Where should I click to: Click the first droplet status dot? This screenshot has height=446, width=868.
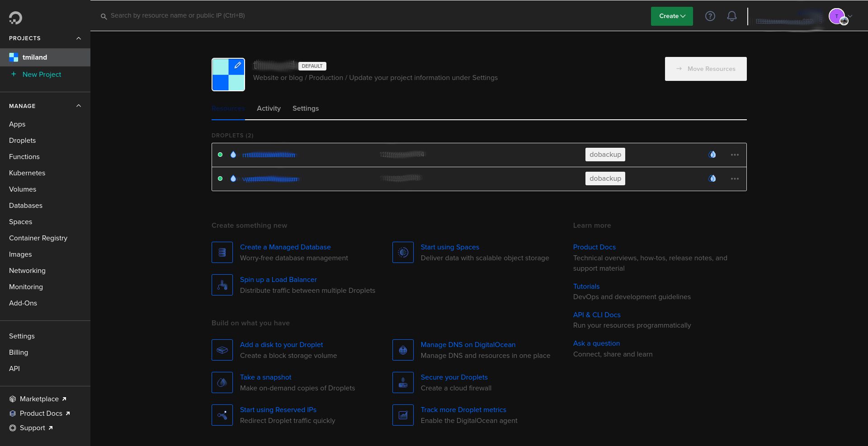point(220,155)
